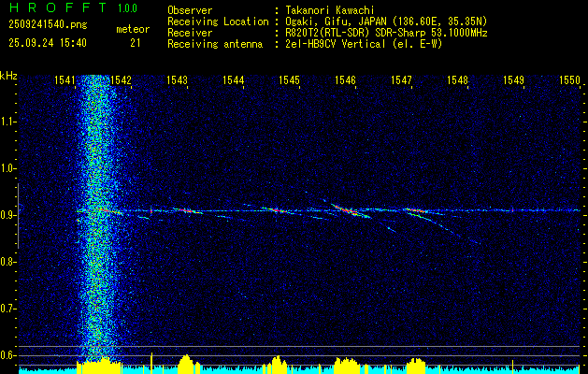Click the Observer label
The height and width of the screenshot is (374, 588).
click(190, 10)
